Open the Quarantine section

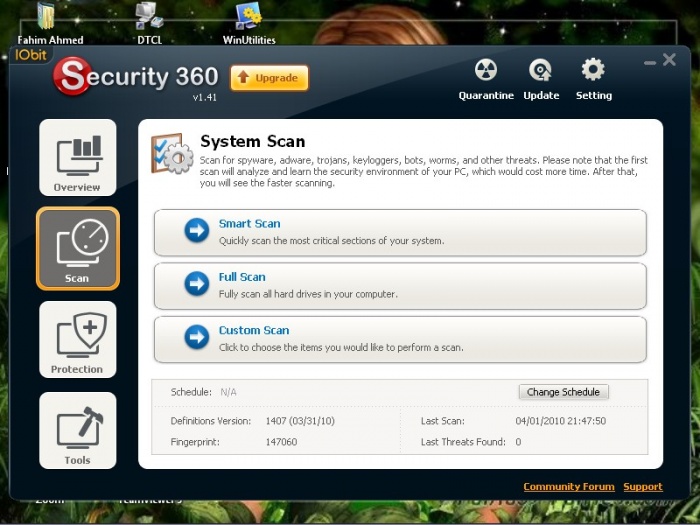(x=486, y=79)
